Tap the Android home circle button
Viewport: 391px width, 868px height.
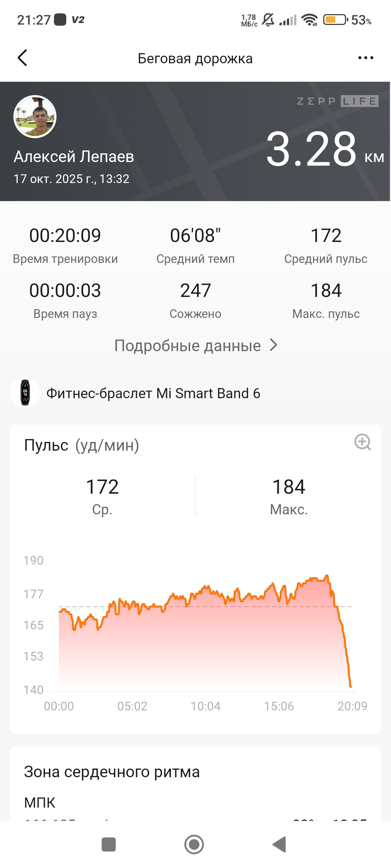coord(194,844)
